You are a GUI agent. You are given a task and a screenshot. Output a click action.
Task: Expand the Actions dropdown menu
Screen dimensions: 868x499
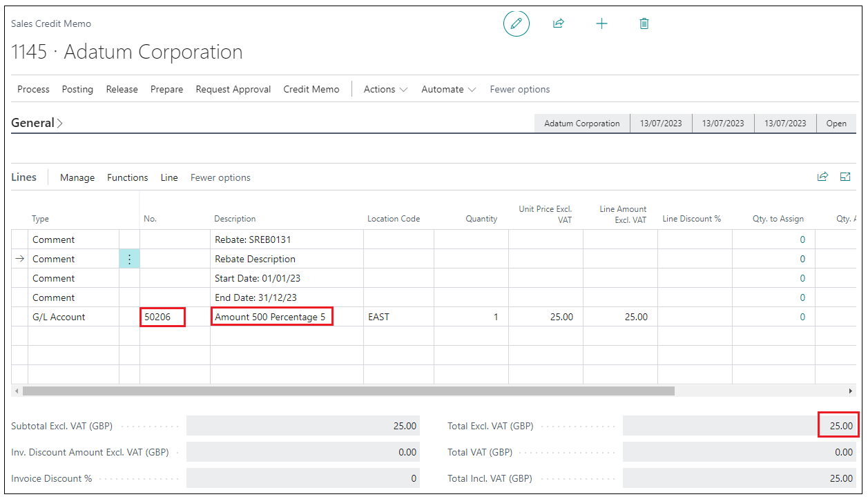pos(385,89)
